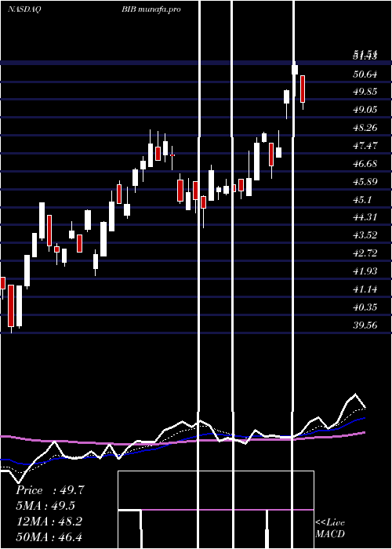Select the 42.72 price level label
392x549 pixels.
point(365,253)
